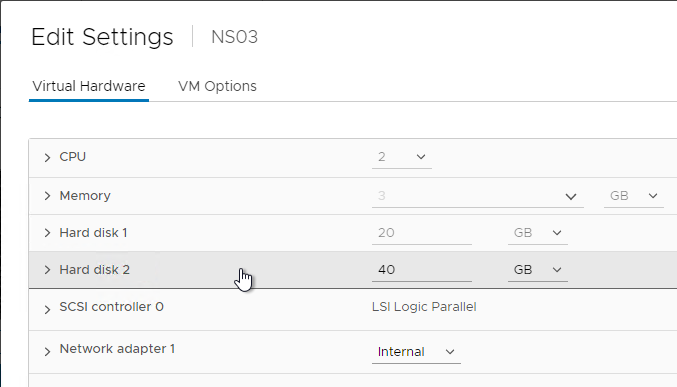This screenshot has width=677, height=387.
Task: Select the Virtual Hardware tab
Action: coord(89,86)
